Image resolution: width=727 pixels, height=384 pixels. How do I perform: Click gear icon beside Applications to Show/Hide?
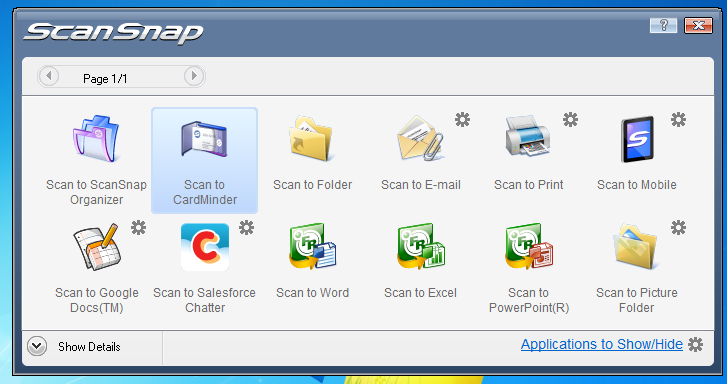click(x=695, y=345)
